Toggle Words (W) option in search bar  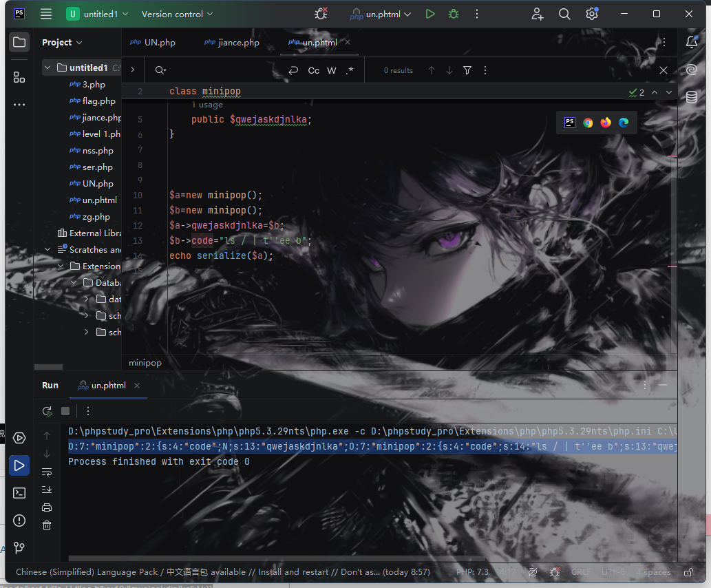click(x=332, y=70)
